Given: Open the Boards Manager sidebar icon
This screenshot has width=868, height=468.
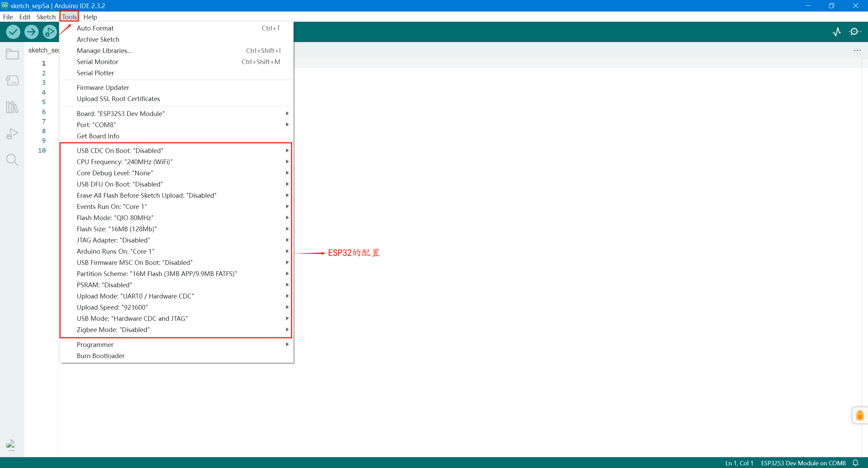Looking at the screenshot, I should click(12, 80).
